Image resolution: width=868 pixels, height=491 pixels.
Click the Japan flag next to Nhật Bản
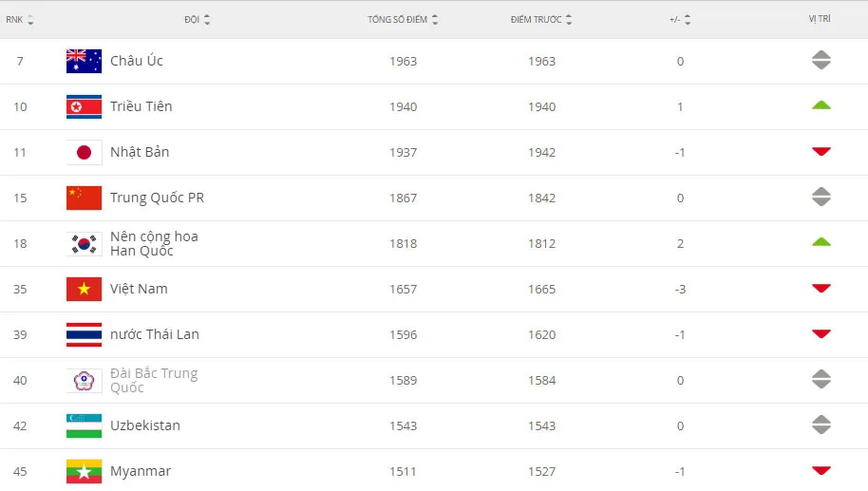pos(85,152)
